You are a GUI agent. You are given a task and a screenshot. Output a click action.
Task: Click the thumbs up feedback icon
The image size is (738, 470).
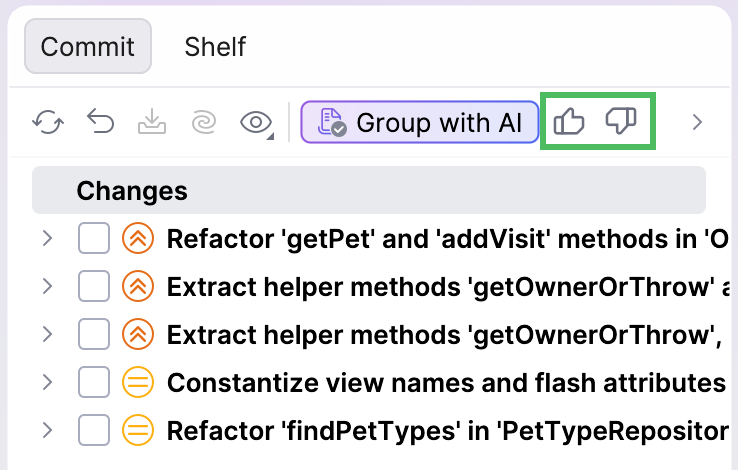pos(569,123)
